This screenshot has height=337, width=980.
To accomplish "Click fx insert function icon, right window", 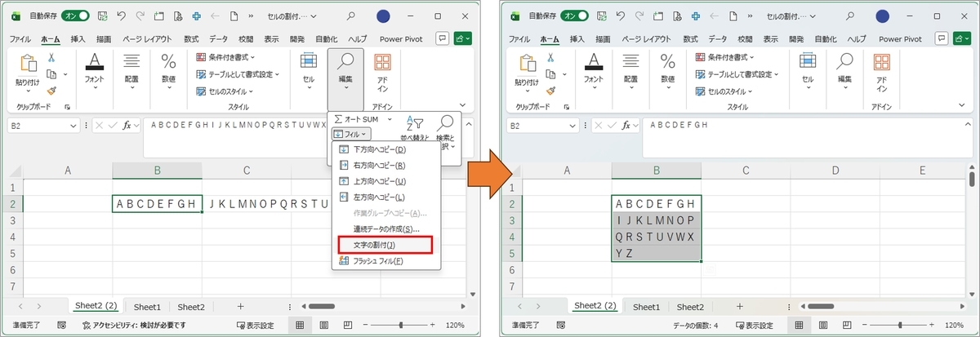I will click(x=626, y=125).
